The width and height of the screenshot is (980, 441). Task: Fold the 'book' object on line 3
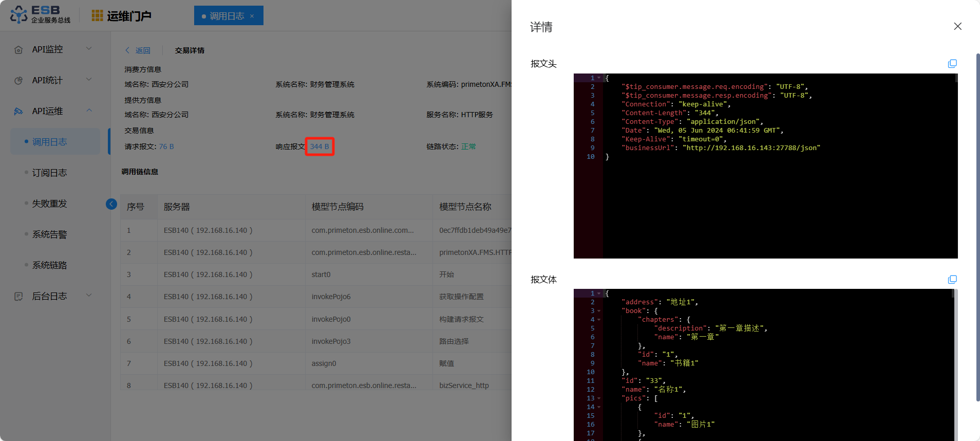(x=599, y=311)
